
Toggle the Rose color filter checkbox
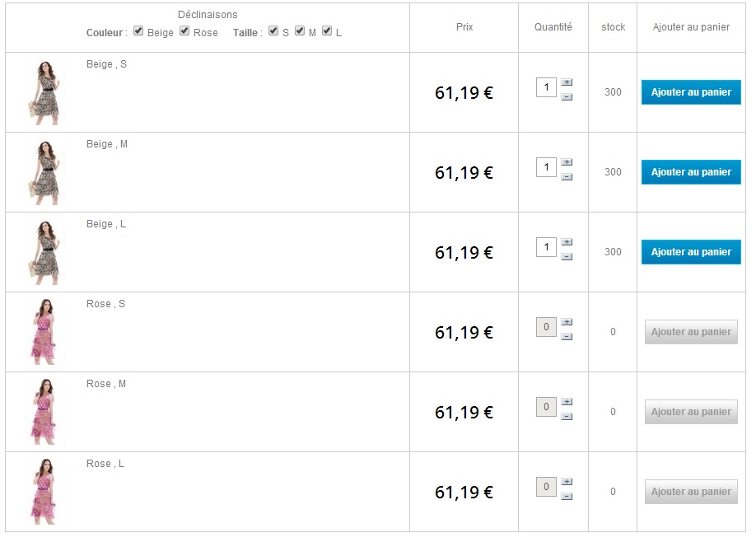point(184,31)
